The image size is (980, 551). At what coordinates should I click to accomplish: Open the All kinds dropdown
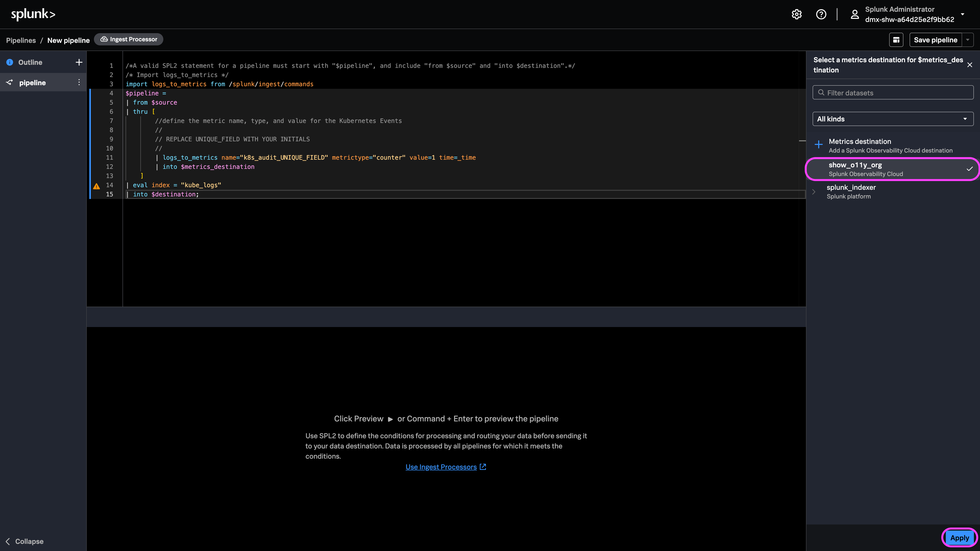893,119
